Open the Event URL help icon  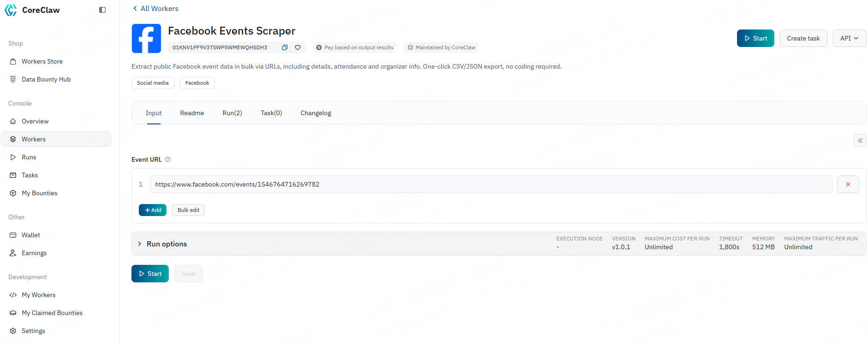168,159
